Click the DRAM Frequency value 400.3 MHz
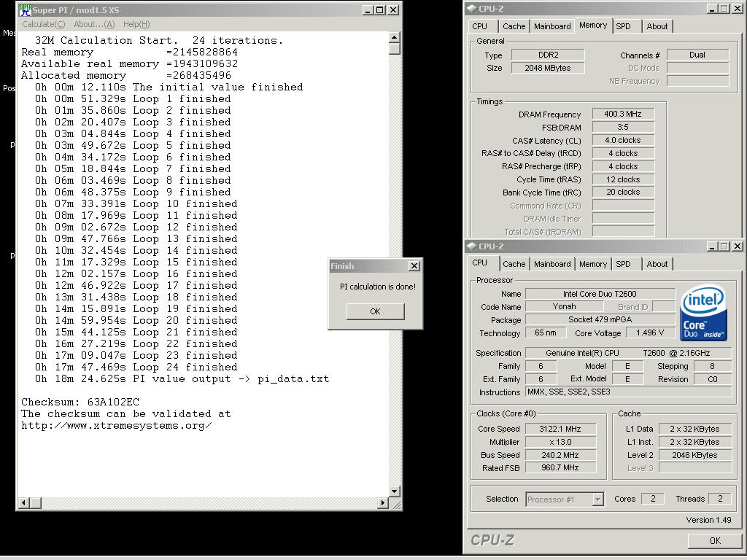Image resolution: width=747 pixels, height=560 pixels. coord(623,114)
